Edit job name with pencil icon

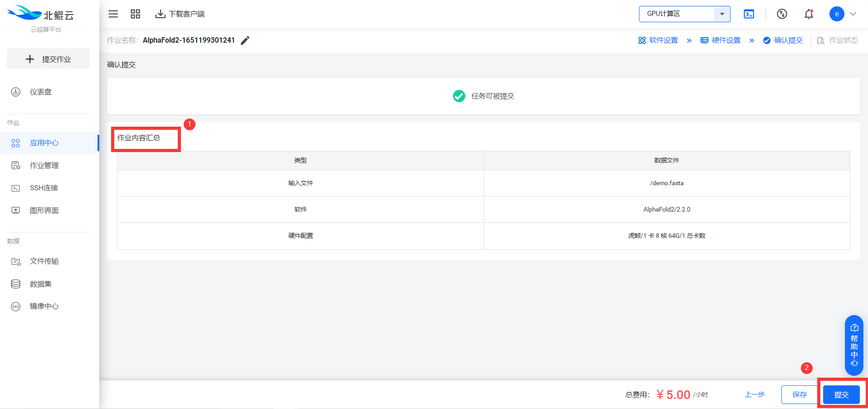(x=245, y=40)
